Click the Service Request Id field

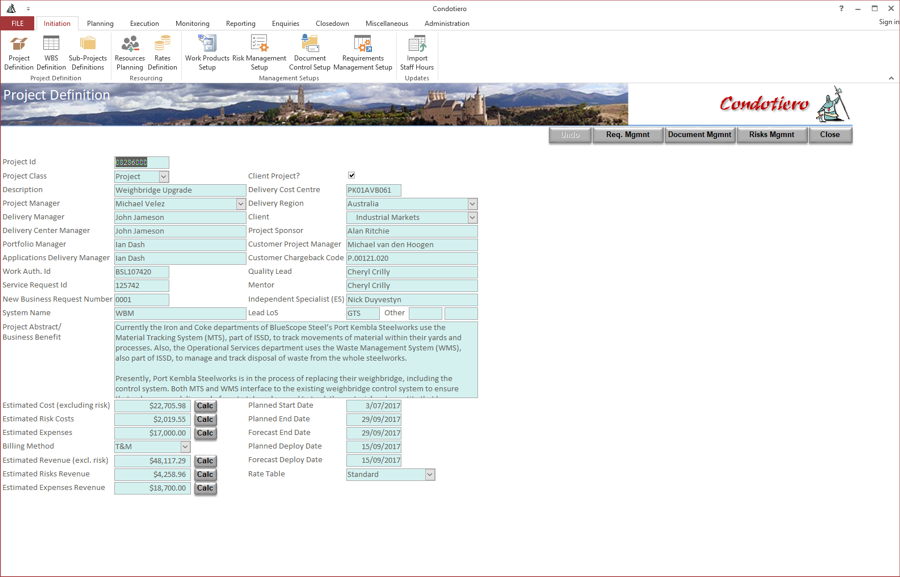[x=142, y=285]
